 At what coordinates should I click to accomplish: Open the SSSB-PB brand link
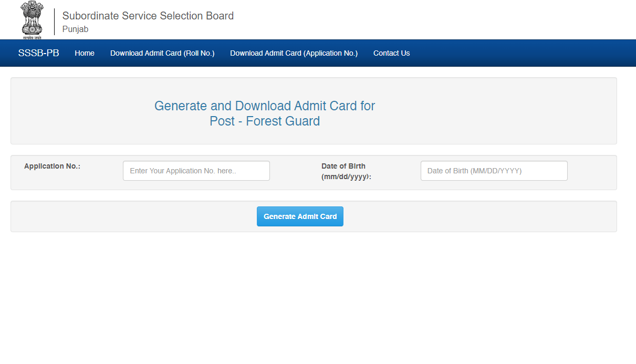point(38,53)
